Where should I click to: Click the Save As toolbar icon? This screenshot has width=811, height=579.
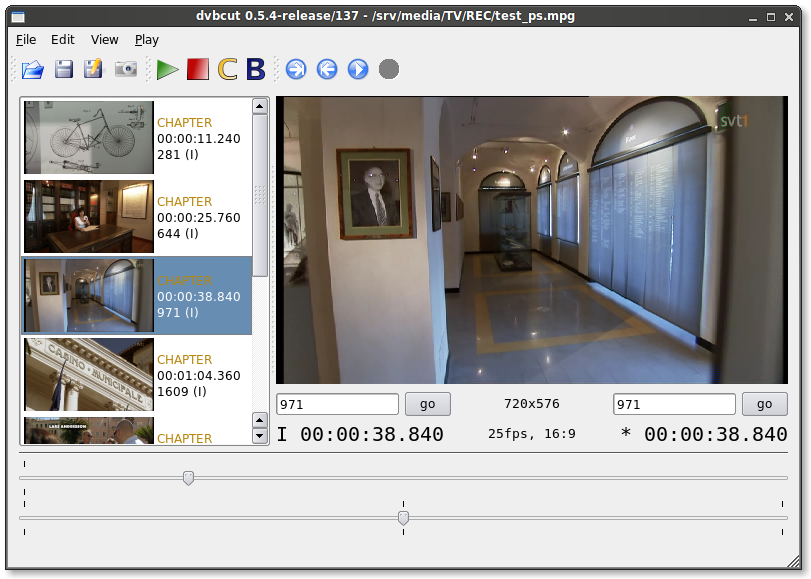click(x=92, y=69)
